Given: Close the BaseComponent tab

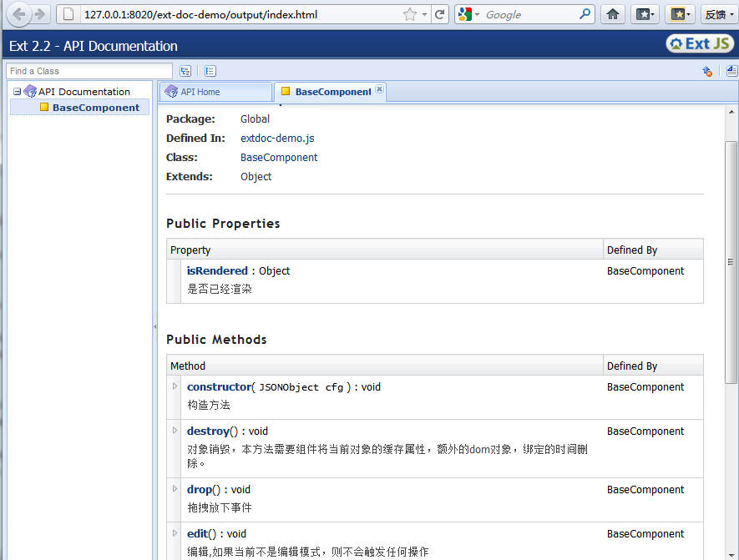Looking at the screenshot, I should 379,88.
